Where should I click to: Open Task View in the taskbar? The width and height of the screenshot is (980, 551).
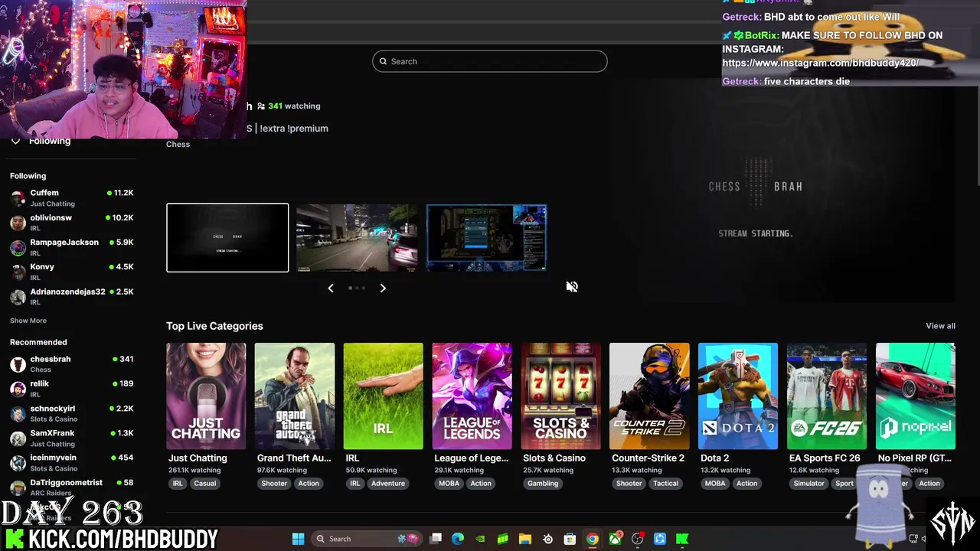(x=436, y=539)
